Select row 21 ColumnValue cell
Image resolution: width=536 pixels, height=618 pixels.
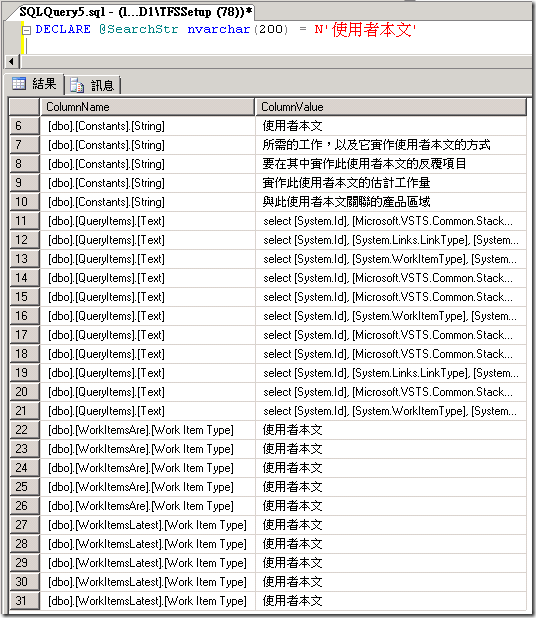click(x=391, y=411)
